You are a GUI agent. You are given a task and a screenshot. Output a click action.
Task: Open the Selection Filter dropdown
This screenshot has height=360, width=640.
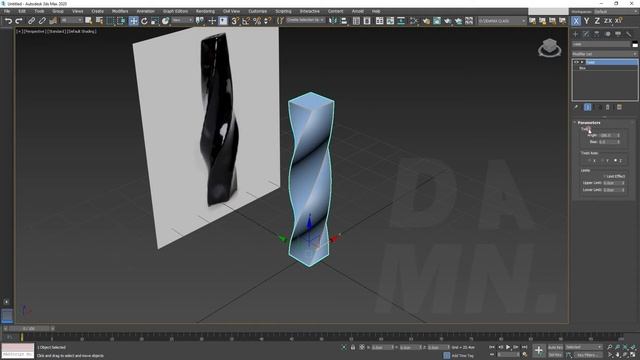[71, 20]
